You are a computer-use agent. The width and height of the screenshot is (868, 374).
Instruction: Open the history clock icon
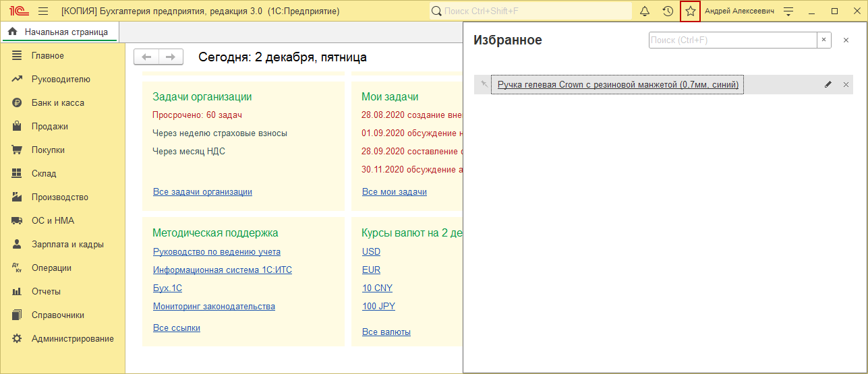(668, 11)
